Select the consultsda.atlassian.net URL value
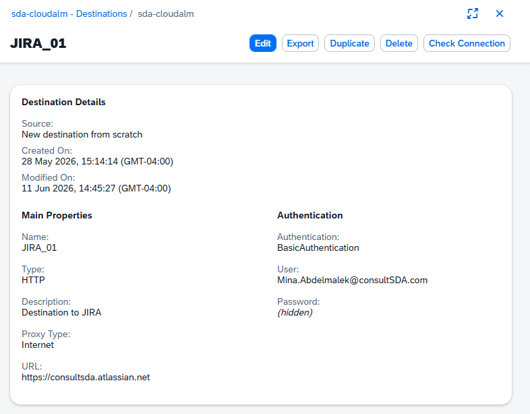This screenshot has height=414, width=530. pos(86,377)
